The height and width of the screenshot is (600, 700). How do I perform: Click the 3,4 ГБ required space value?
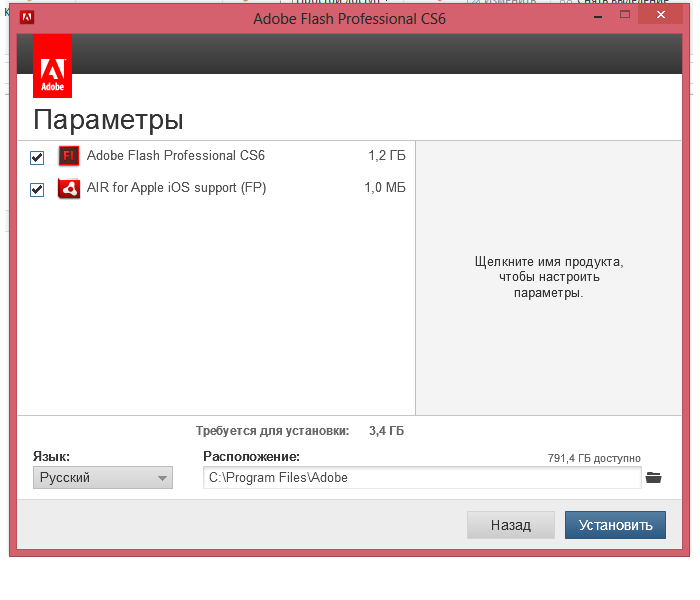(386, 431)
